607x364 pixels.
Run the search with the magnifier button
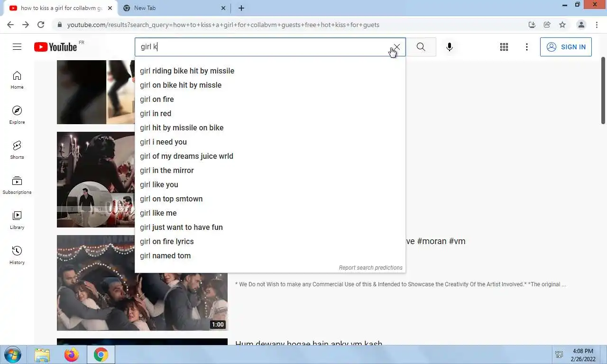coord(421,47)
